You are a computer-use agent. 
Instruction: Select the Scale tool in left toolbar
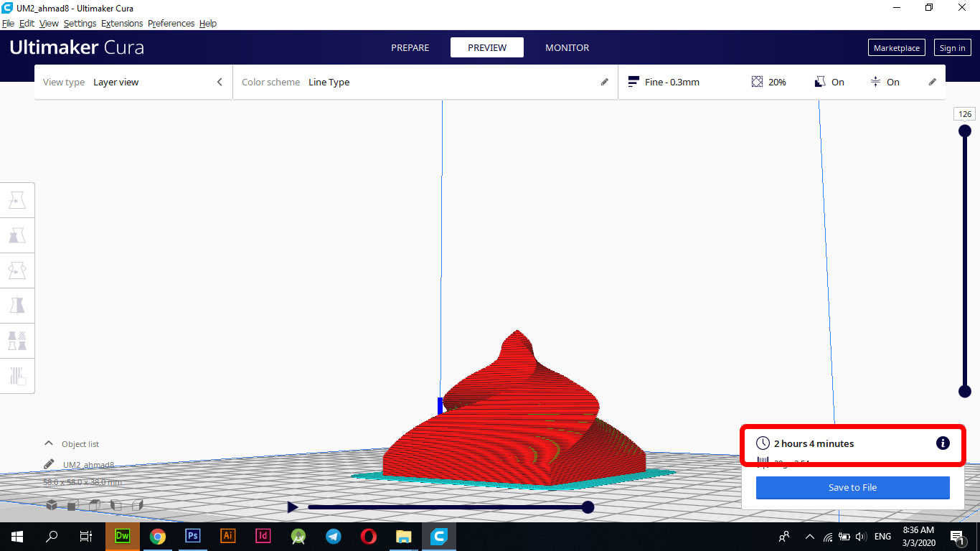coord(17,235)
